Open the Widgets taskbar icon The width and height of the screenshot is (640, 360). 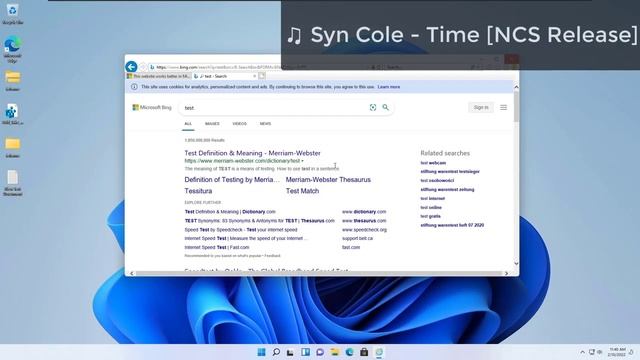point(305,352)
